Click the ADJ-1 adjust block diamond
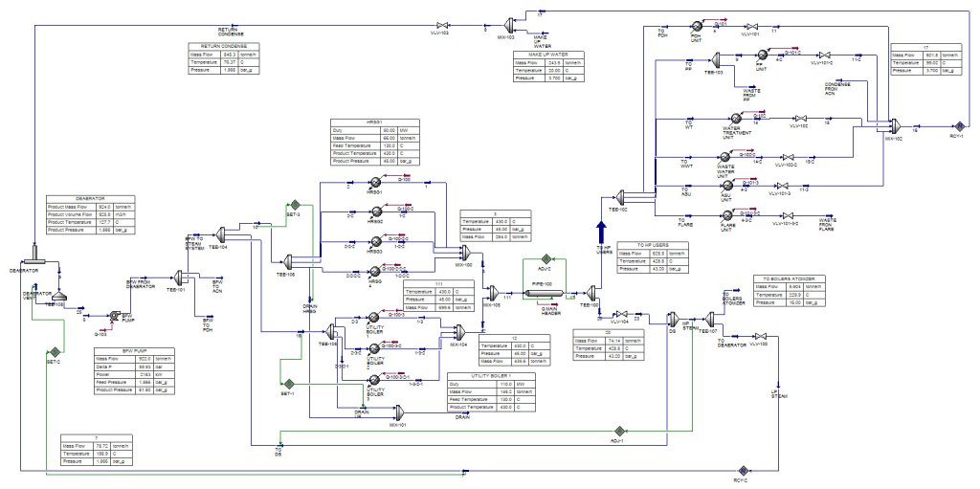 pyautogui.click(x=618, y=432)
